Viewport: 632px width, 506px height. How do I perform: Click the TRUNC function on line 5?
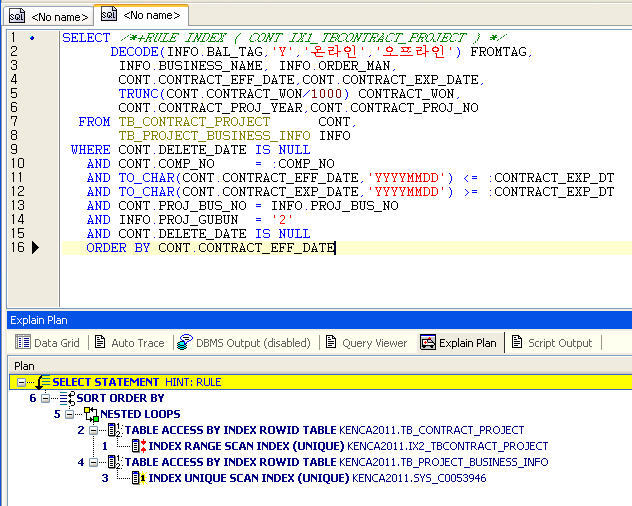click(x=138, y=94)
